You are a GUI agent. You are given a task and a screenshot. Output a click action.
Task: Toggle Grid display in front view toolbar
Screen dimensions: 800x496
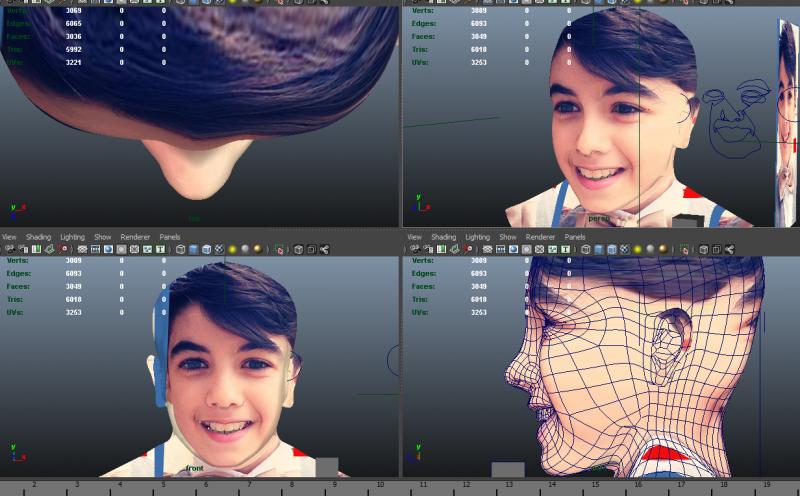(82, 249)
